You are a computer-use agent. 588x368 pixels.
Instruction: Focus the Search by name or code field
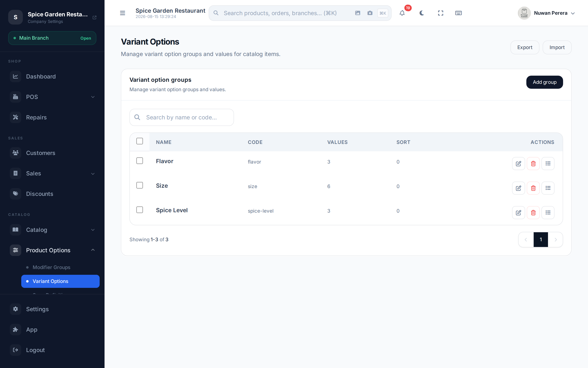182,117
